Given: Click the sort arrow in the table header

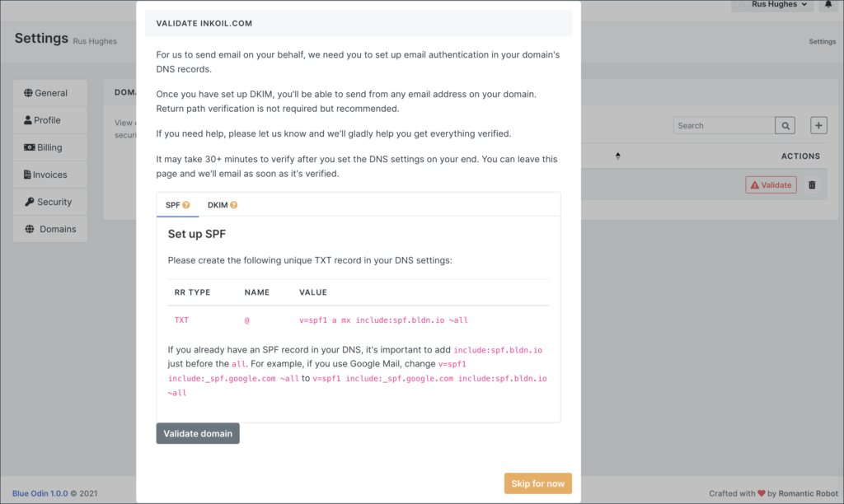Looking at the screenshot, I should [617, 156].
